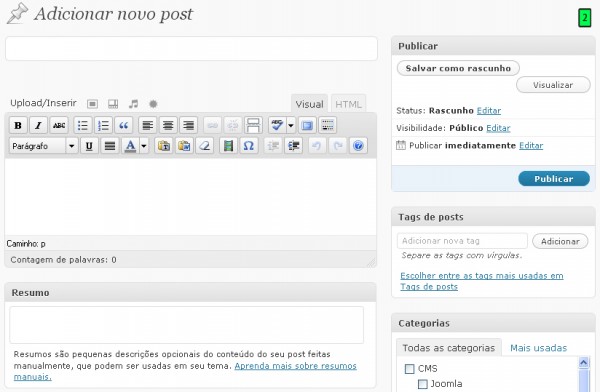Viewport: 600px width, 392px height.
Task: Check the CMS category checkbox
Action: point(409,369)
